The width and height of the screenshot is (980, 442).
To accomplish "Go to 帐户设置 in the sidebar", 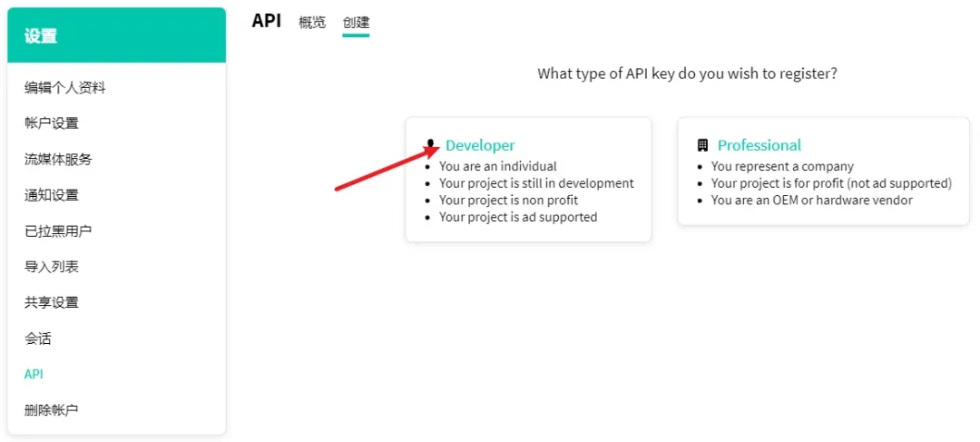I will click(x=52, y=123).
